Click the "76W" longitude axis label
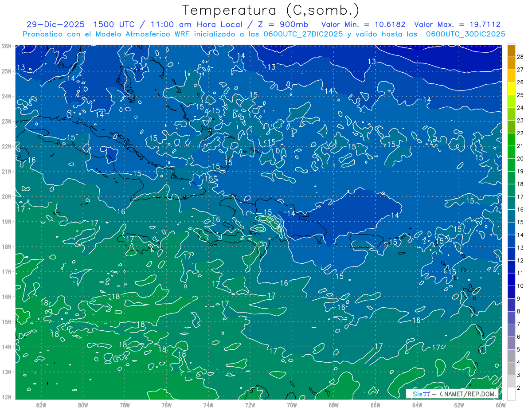The height and width of the screenshot is (411, 532). (x=167, y=405)
